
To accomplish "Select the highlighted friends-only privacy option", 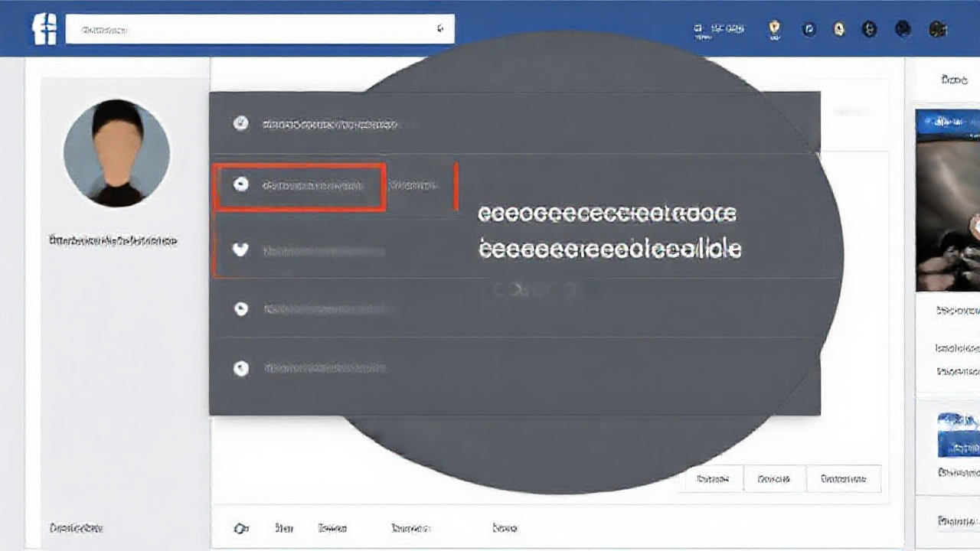I will (299, 185).
